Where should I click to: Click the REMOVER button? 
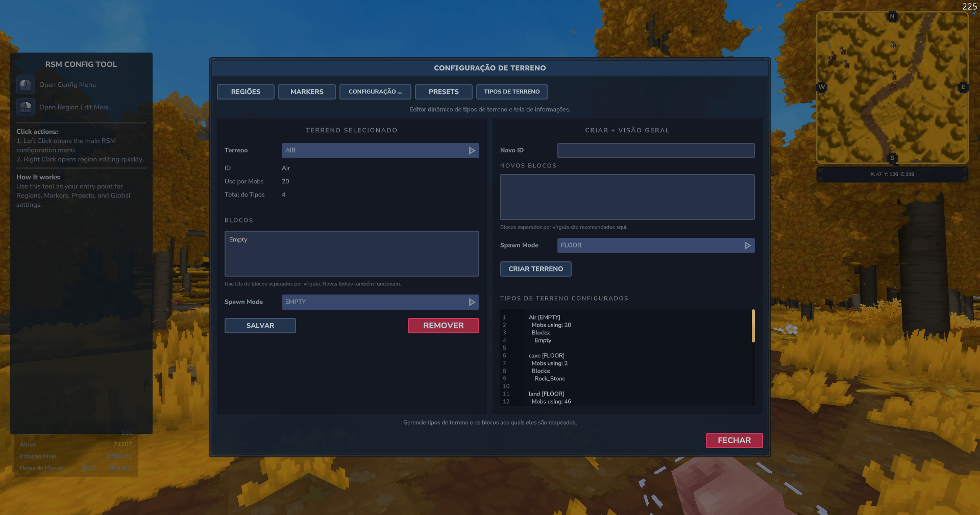tap(444, 326)
